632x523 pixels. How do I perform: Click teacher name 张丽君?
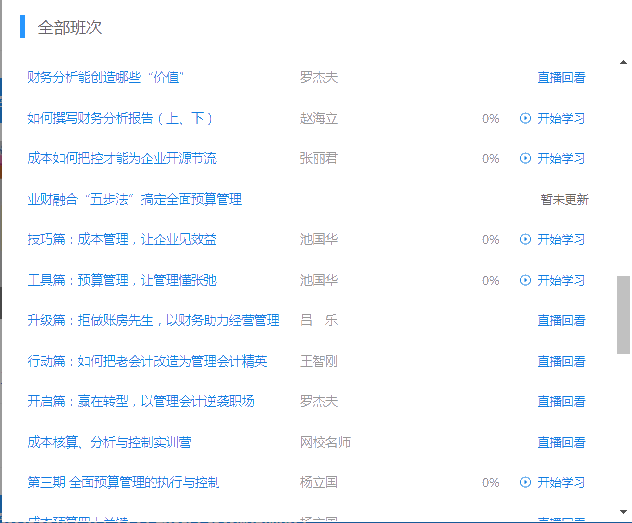pos(318,158)
